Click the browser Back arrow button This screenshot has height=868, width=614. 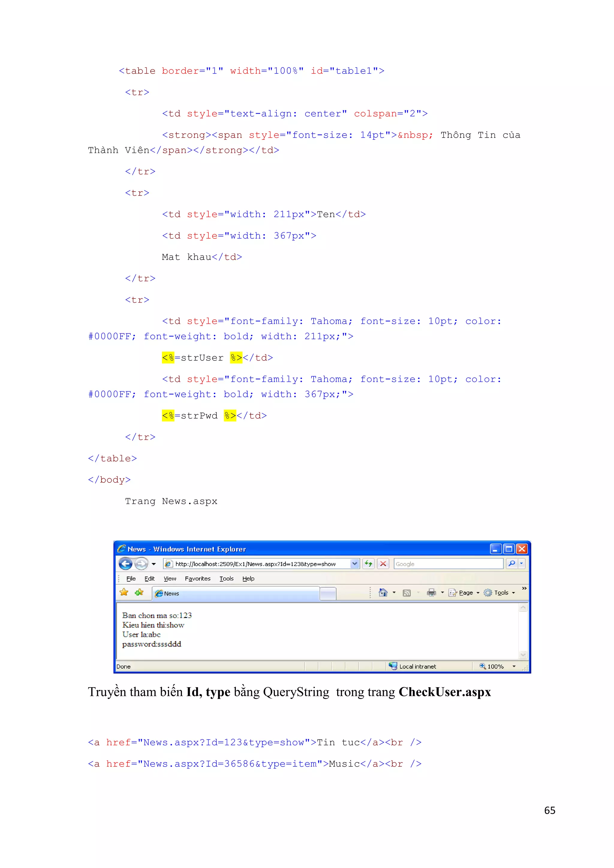[x=125, y=564]
